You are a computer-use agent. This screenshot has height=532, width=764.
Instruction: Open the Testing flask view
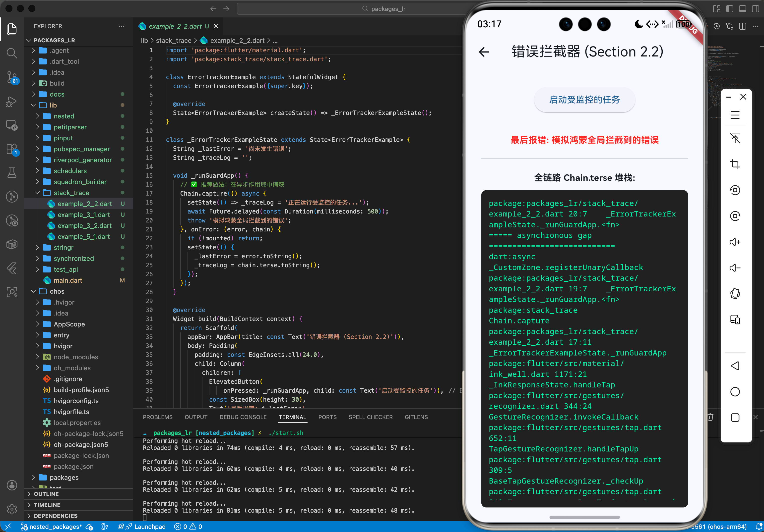coord(12,173)
